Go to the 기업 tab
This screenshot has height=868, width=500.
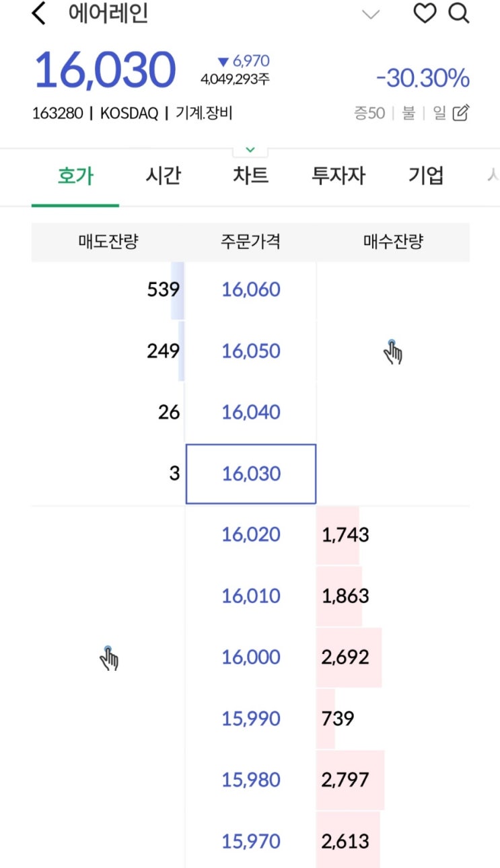pos(426,176)
